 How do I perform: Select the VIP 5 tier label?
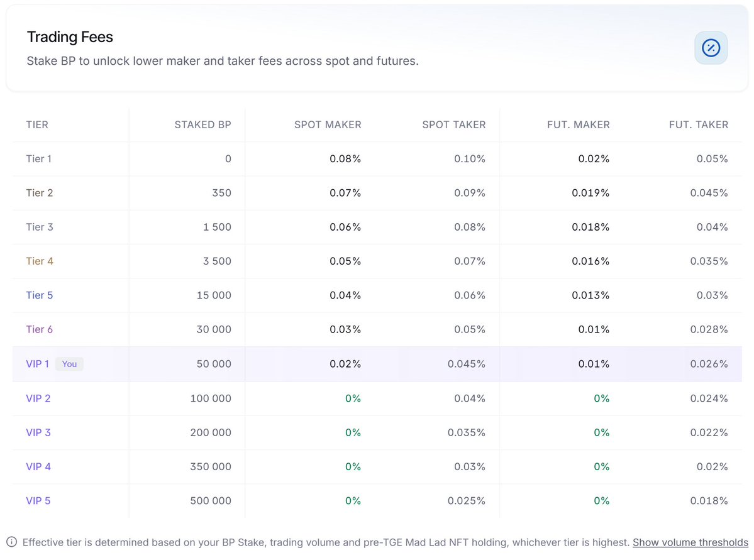pyautogui.click(x=38, y=500)
